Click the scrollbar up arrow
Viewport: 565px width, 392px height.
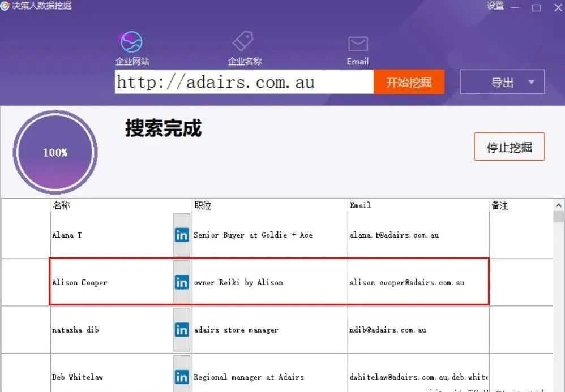(x=559, y=205)
